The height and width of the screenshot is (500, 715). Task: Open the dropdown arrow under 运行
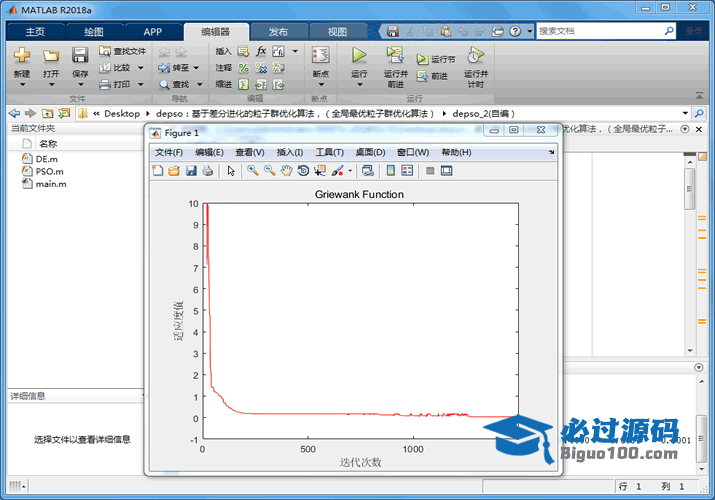(x=359, y=85)
